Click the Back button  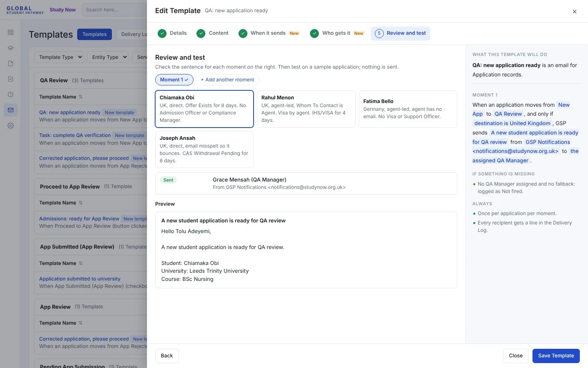pyautogui.click(x=167, y=356)
